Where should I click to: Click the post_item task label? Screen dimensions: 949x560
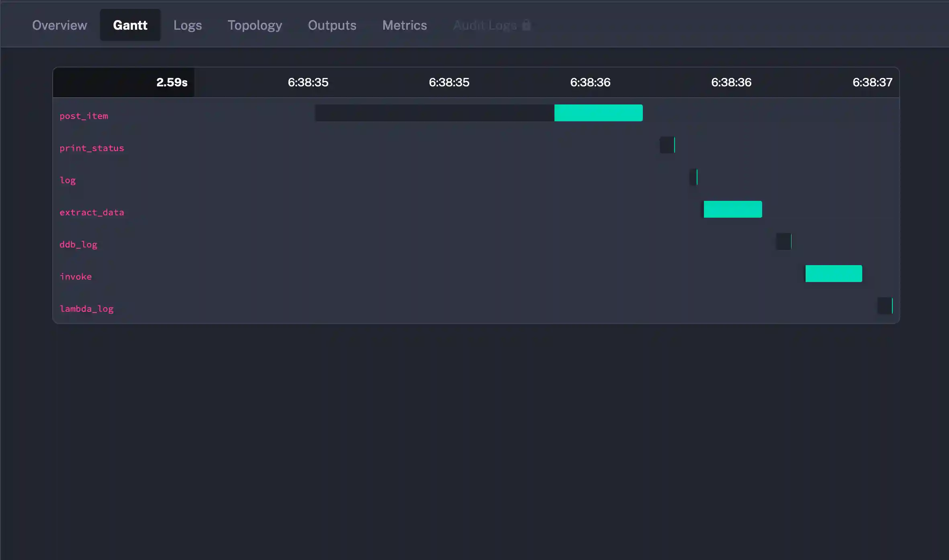84,116
